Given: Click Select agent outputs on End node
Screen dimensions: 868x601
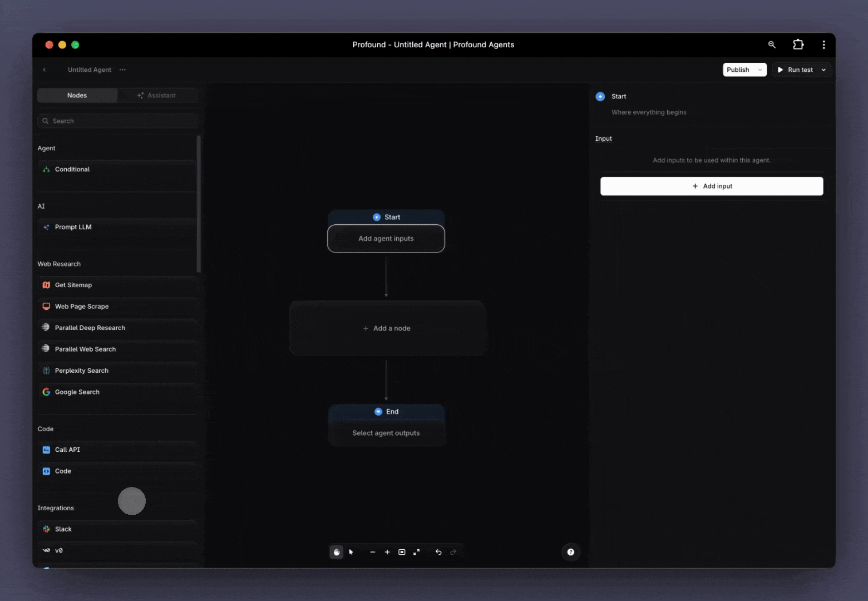Looking at the screenshot, I should click(x=386, y=433).
